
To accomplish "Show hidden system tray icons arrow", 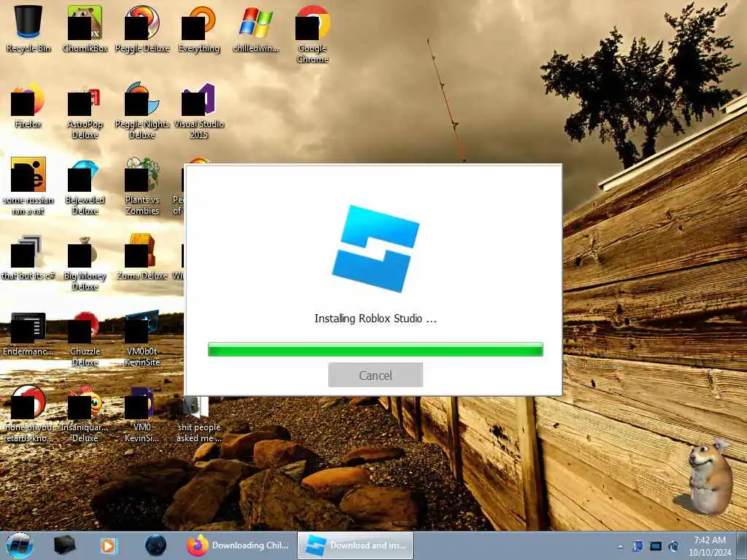I will 620,546.
